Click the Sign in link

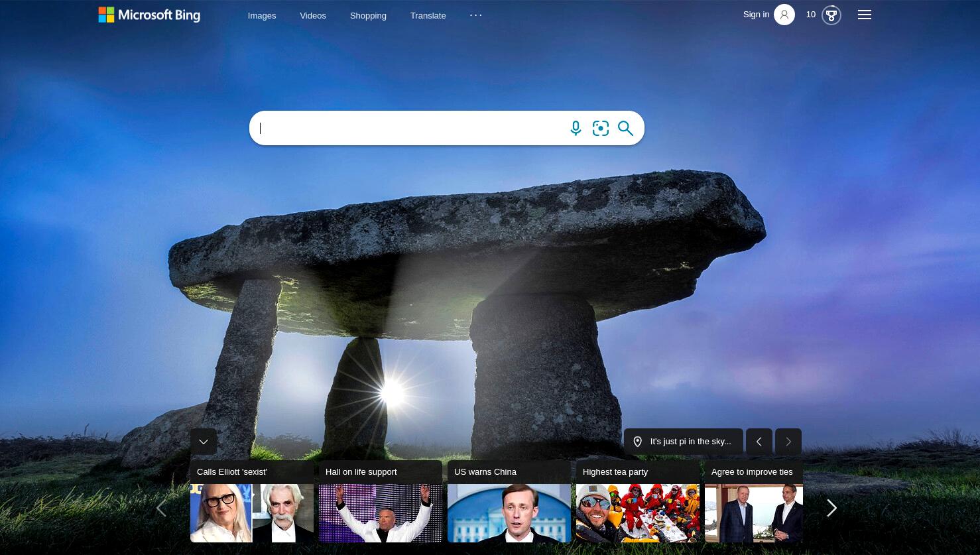point(756,15)
